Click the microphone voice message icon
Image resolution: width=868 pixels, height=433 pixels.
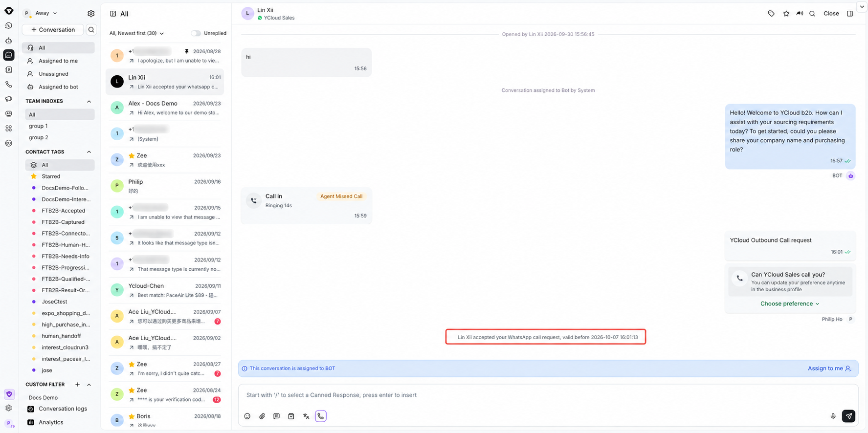click(833, 416)
